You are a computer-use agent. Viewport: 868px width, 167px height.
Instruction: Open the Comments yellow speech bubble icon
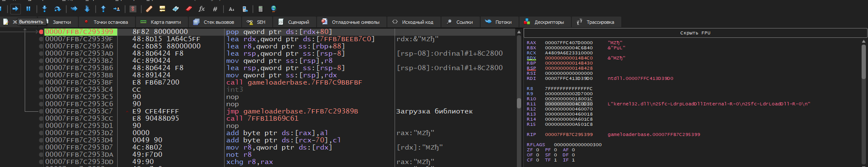click(x=162, y=8)
